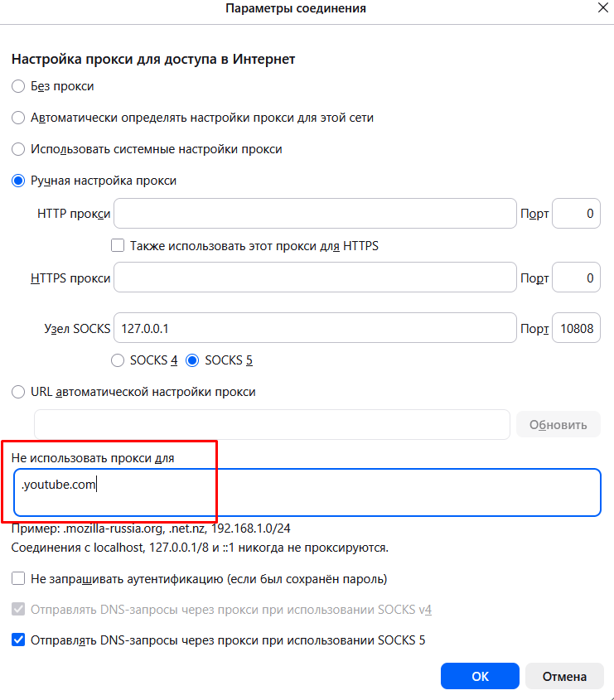The width and height of the screenshot is (614, 700).
Task: Click the HTTP прокси address field
Action: (315, 214)
